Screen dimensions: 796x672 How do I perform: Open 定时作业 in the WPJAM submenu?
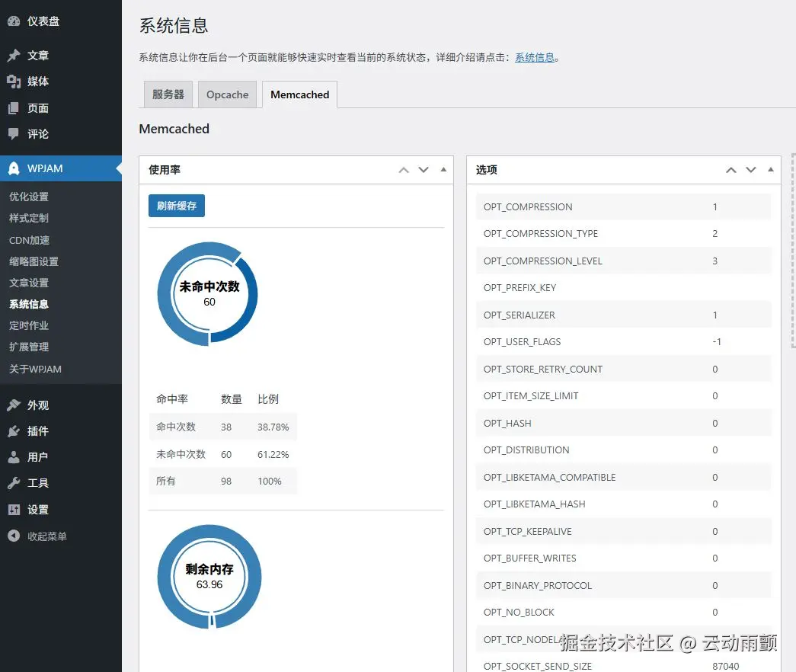coord(29,325)
